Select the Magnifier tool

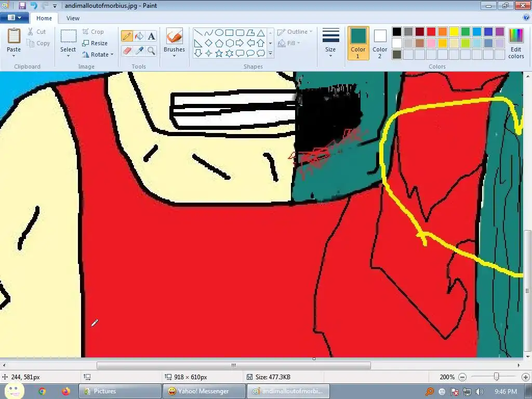pos(151,51)
